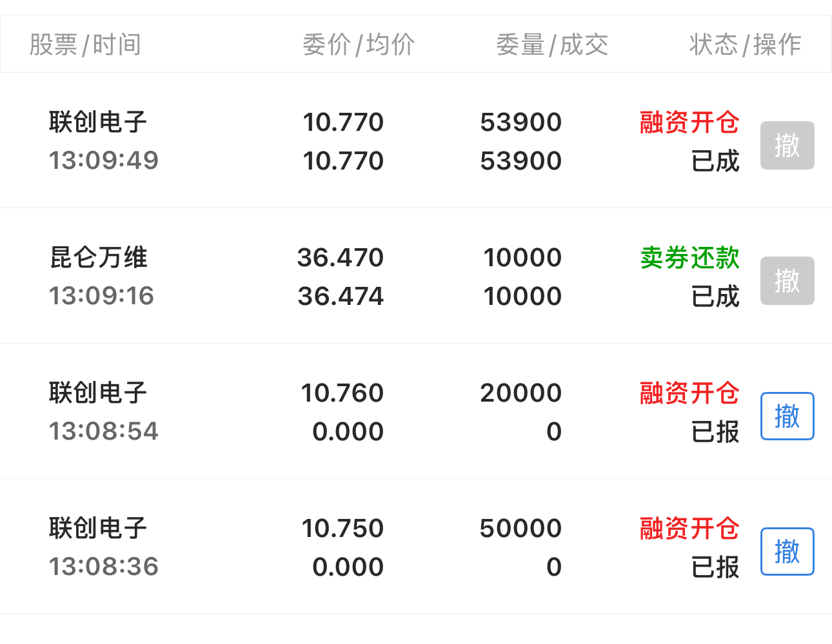Tap 融资开仓 label on the 10.750 order
The height and width of the screenshot is (644, 832).
click(x=689, y=528)
